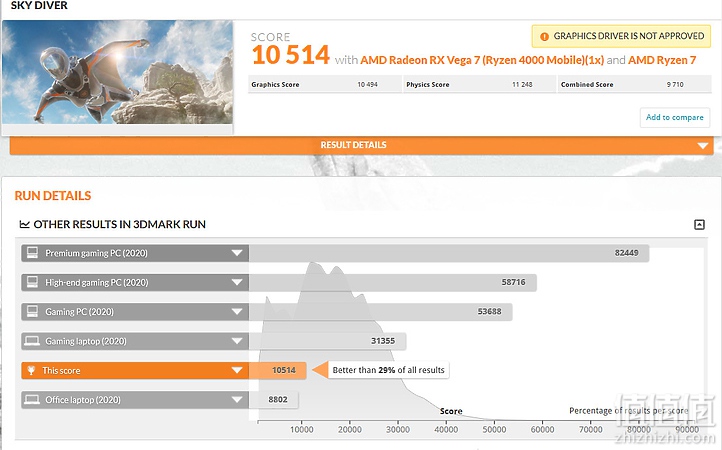Click the 53688 score bar value
The height and width of the screenshot is (450, 722).
click(489, 311)
